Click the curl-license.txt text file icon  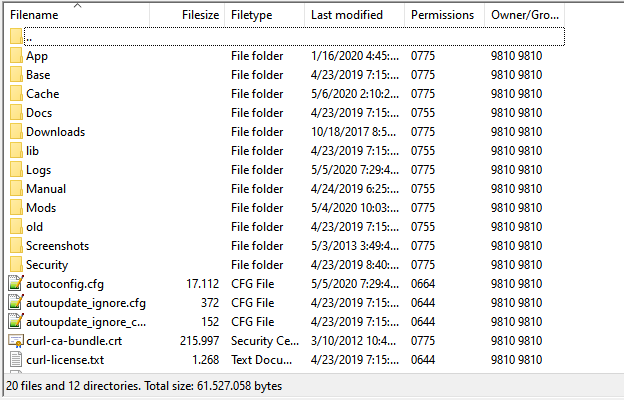(15, 360)
